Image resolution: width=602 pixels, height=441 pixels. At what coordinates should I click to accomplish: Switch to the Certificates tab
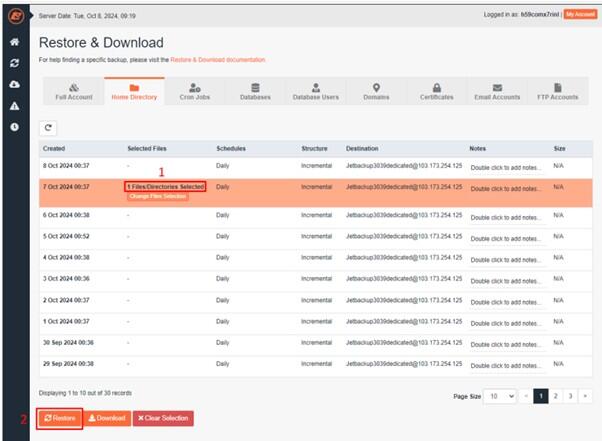point(437,92)
